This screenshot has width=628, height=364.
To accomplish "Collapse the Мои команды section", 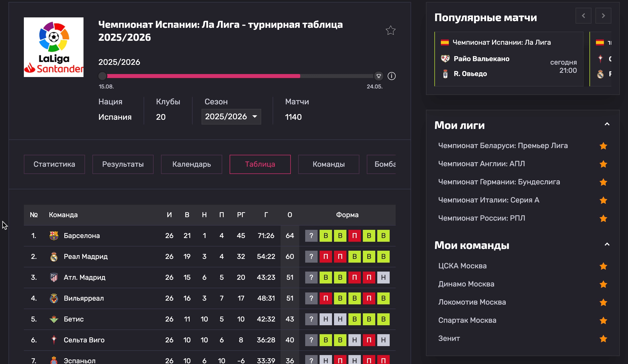I will (607, 244).
